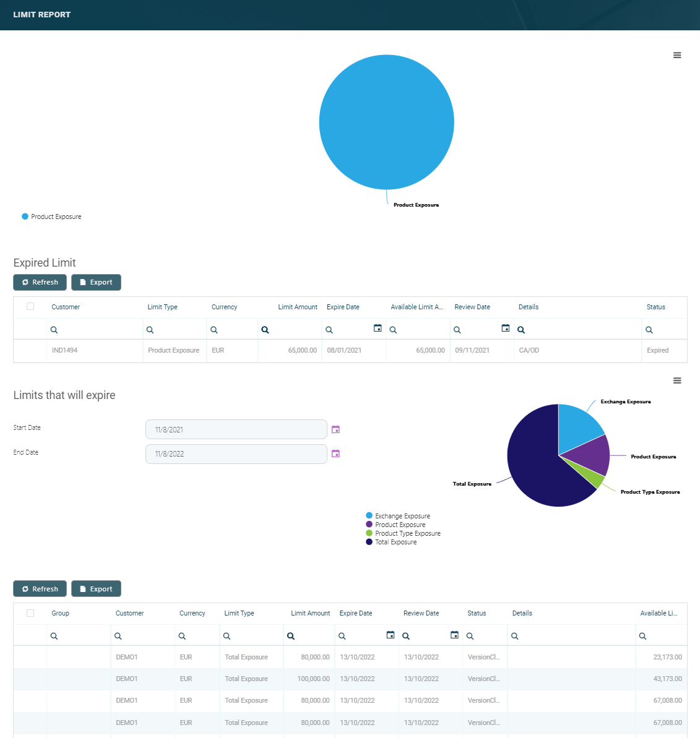Image resolution: width=700 pixels, height=738 pixels.
Task: Open the top pie chart hamburger menu
Action: pos(677,56)
